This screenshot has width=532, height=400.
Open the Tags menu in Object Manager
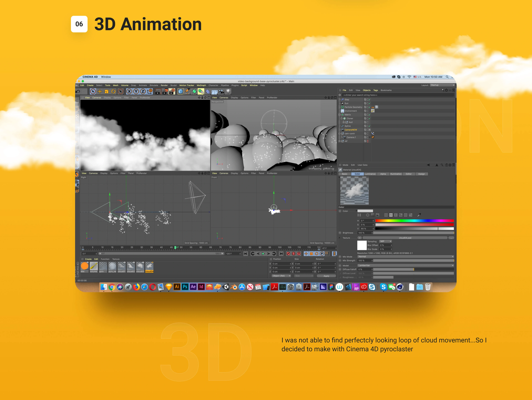click(375, 90)
